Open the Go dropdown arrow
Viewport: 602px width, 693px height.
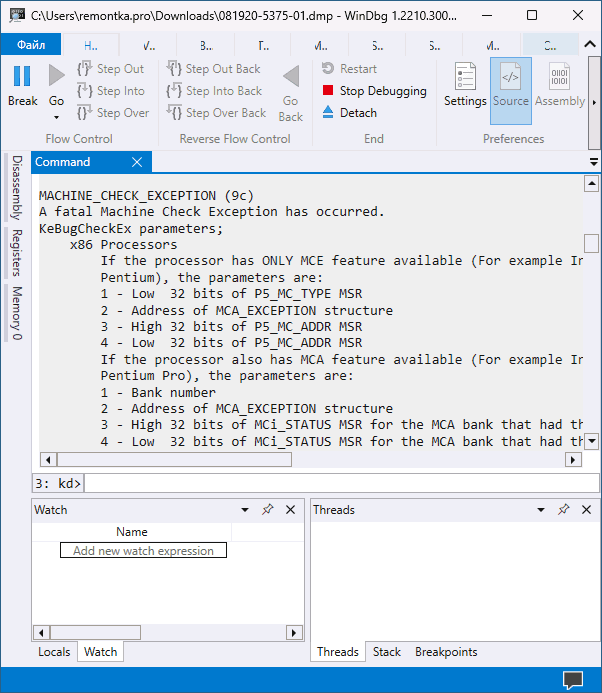pyautogui.click(x=56, y=117)
